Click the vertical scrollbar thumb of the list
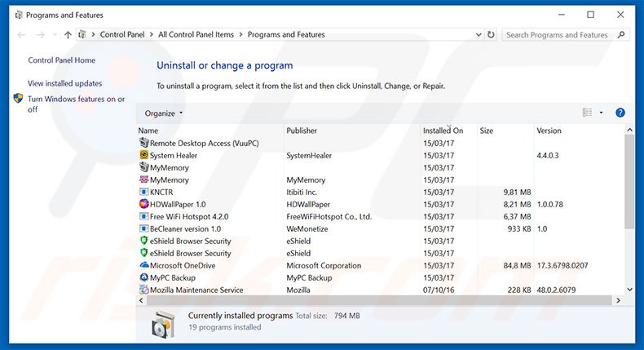 point(629,182)
